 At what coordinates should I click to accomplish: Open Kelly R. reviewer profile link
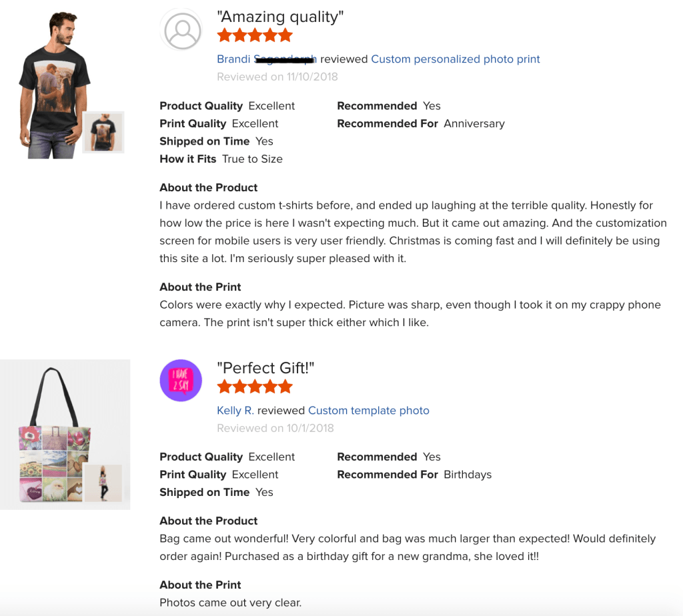(x=235, y=411)
